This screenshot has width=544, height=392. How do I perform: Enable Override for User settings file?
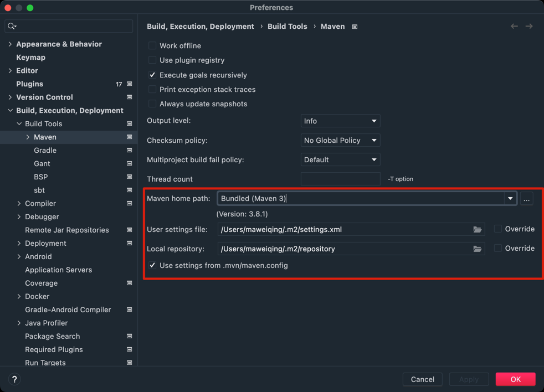[499, 229]
